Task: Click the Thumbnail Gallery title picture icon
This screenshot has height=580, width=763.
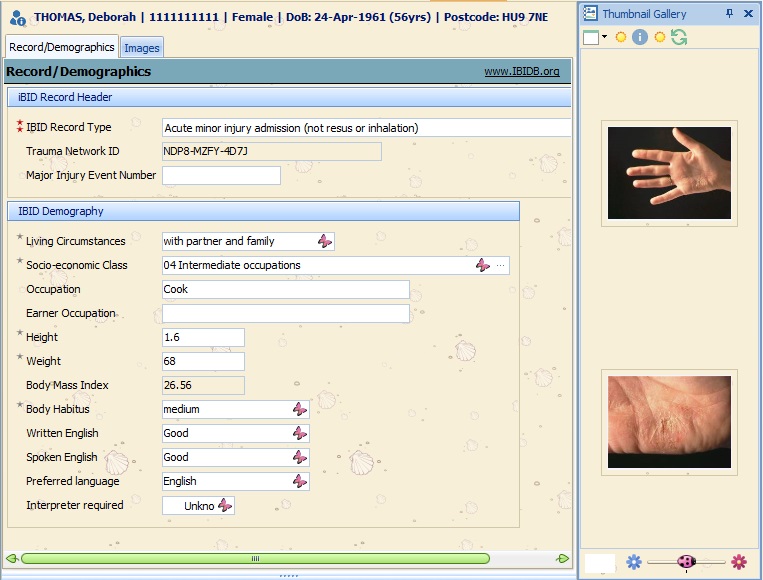Action: pyautogui.click(x=591, y=13)
